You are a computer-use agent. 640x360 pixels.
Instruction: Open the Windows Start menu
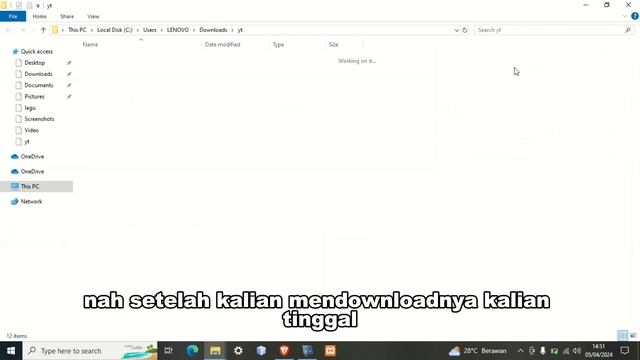click(x=11, y=351)
